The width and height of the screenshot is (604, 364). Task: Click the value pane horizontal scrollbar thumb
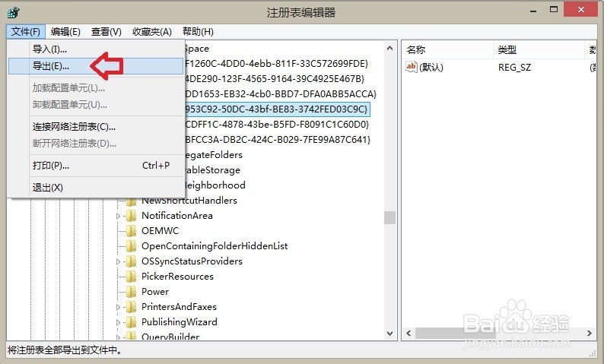pos(456,333)
